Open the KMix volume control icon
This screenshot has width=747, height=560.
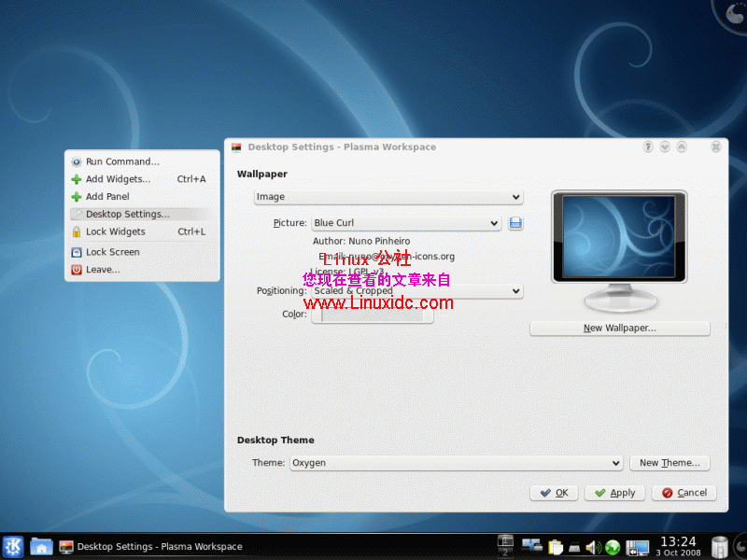click(594, 546)
